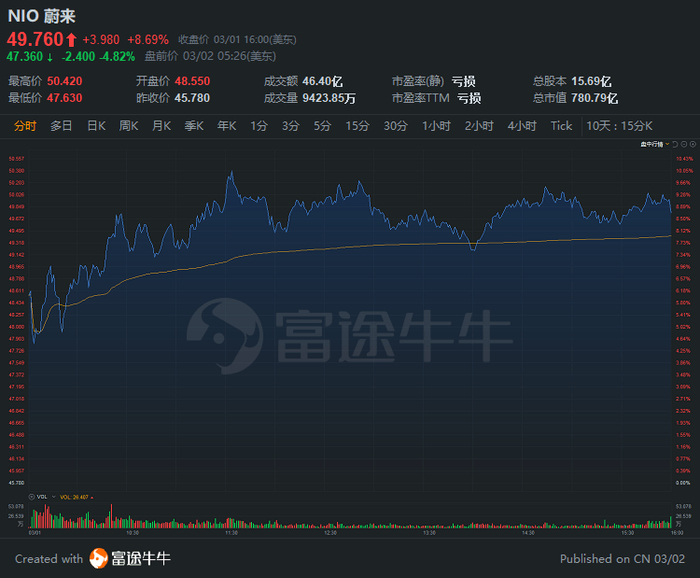Select the 1分 one-minute interval
700x578 pixels.
coord(258,126)
